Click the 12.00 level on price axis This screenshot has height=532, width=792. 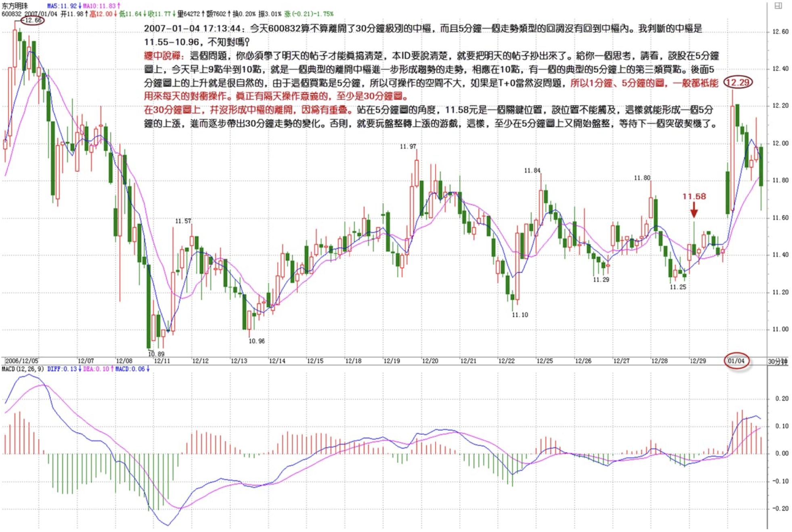point(780,143)
